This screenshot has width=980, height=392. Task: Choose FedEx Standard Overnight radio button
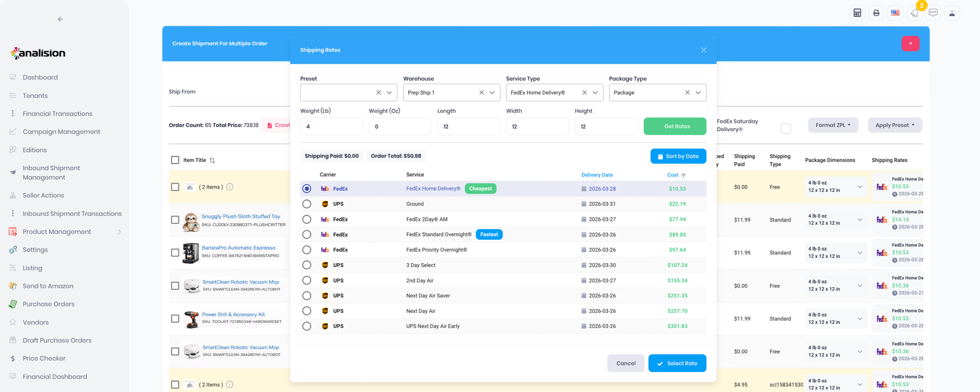point(307,235)
